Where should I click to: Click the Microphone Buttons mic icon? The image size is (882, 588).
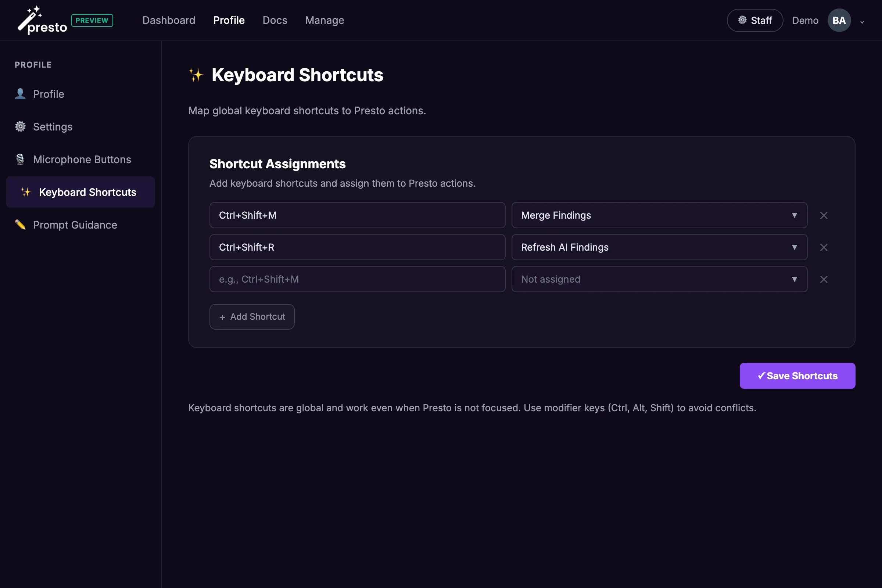[x=20, y=159]
